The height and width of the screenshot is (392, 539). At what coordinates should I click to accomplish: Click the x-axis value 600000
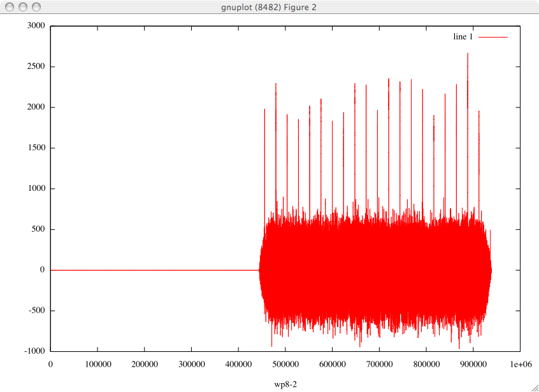click(332, 365)
